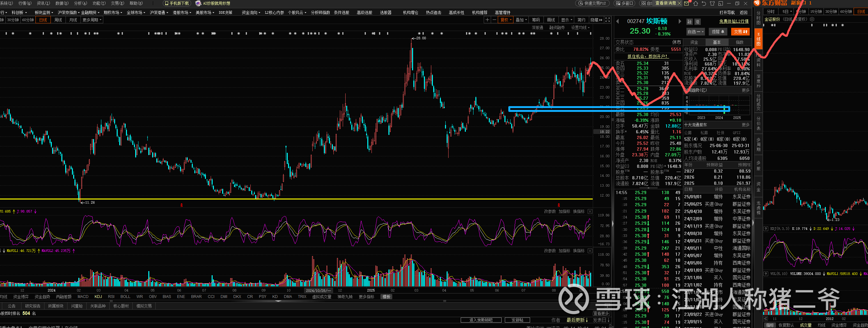Select the 60分钟 period in main chart
Image resolution: width=868 pixels, height=328 pixels.
28,20
